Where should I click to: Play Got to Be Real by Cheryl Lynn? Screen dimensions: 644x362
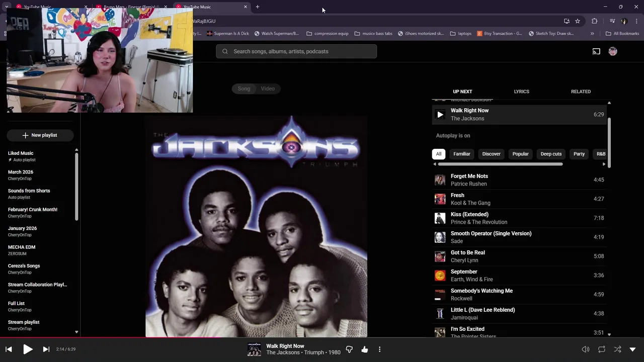[520, 256]
